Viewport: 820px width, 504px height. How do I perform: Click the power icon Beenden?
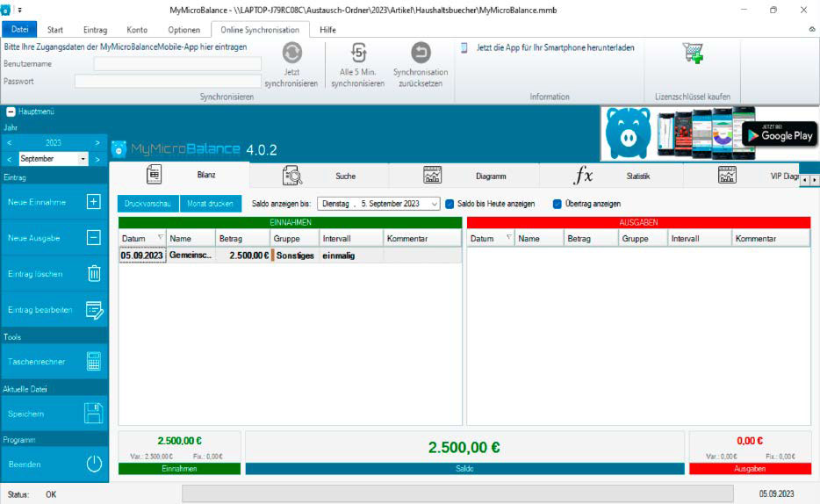[x=94, y=464]
